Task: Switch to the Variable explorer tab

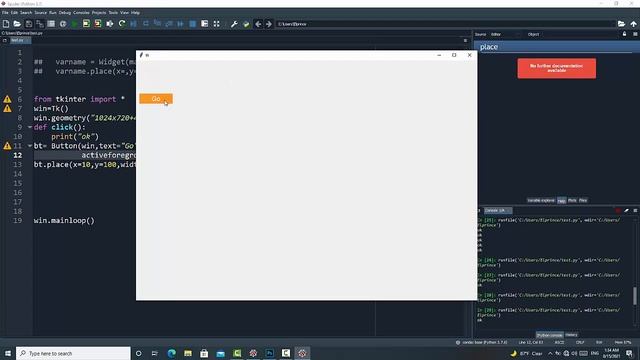Action: click(x=541, y=200)
